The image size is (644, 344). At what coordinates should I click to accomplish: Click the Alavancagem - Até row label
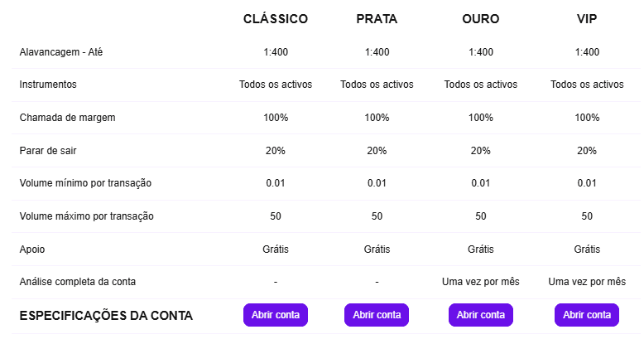[61, 52]
